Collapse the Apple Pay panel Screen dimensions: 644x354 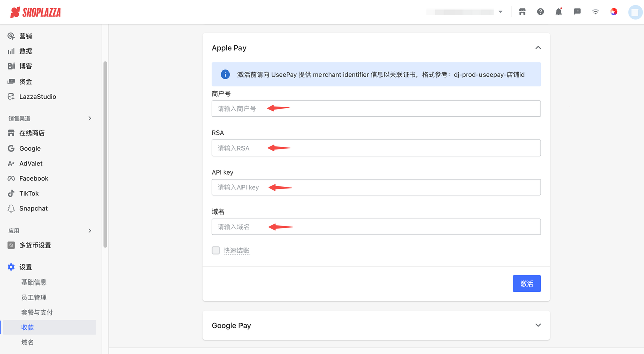pos(538,48)
